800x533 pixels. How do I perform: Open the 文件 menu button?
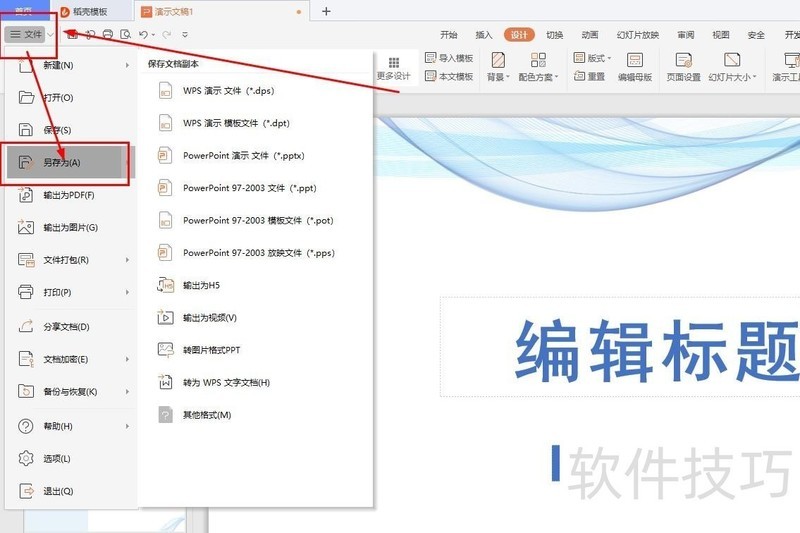[x=27, y=35]
